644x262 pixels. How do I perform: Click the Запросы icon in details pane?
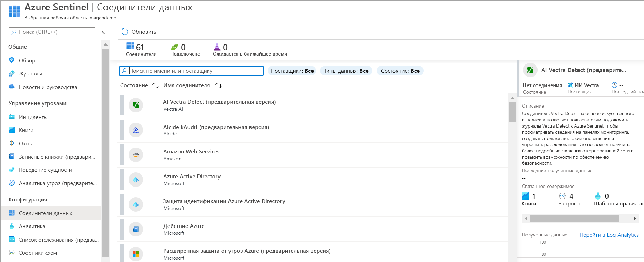[x=562, y=196]
